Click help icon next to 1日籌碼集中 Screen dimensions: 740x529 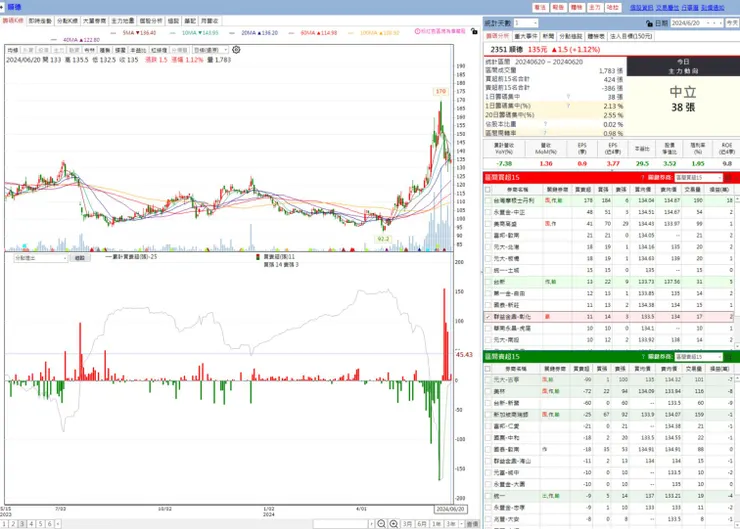pos(568,97)
